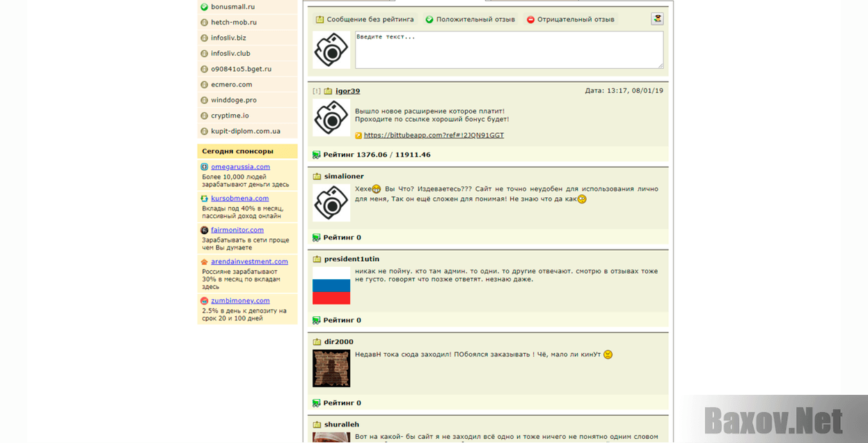Open igor39 user profile link
This screenshot has width=868, height=443.
[x=347, y=91]
